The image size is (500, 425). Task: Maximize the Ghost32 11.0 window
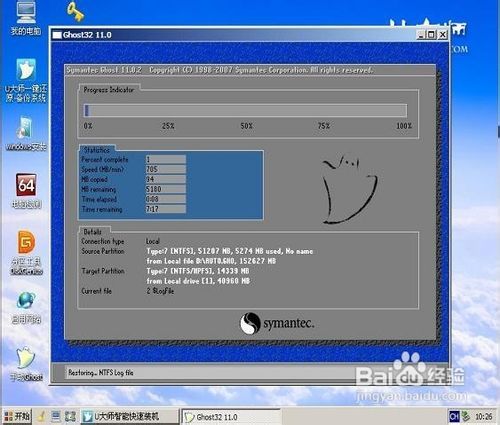(x=431, y=35)
